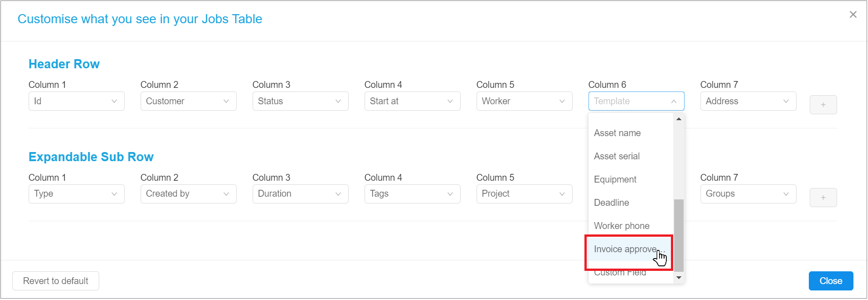Click the Revert to default button
This screenshot has height=300, width=868.
(55, 281)
